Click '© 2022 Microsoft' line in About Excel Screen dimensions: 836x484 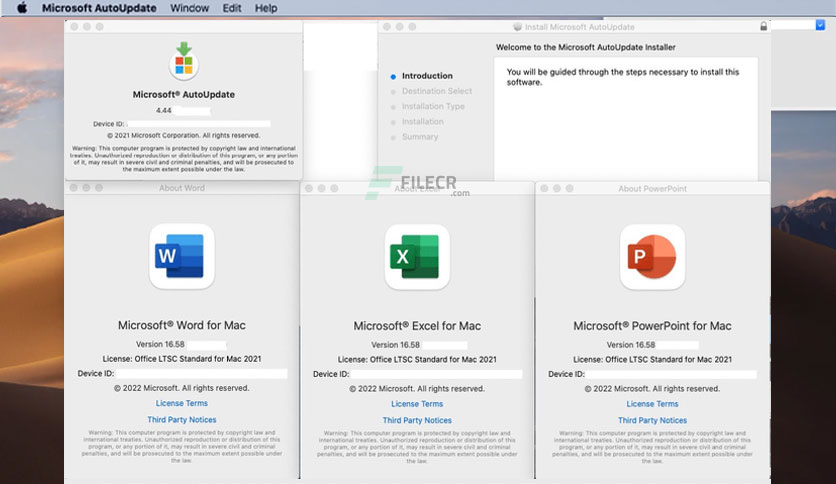tap(417, 389)
